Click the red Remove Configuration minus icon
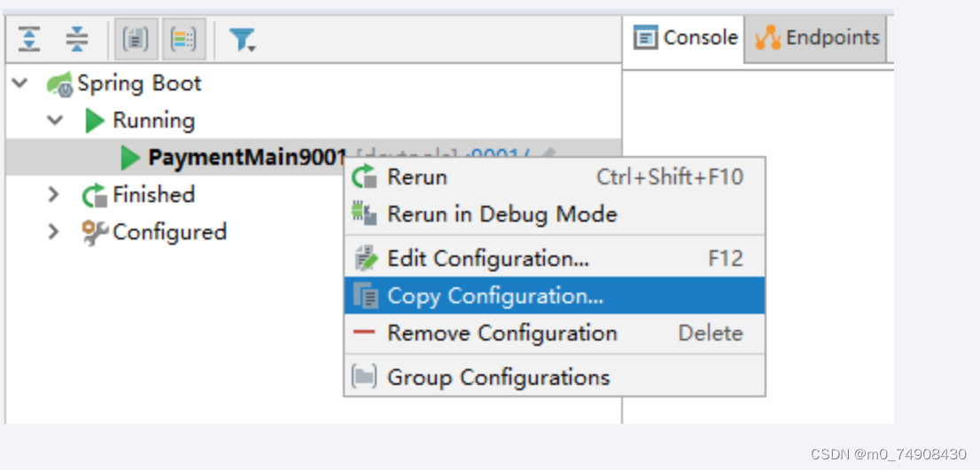The image size is (980, 470). [364, 333]
